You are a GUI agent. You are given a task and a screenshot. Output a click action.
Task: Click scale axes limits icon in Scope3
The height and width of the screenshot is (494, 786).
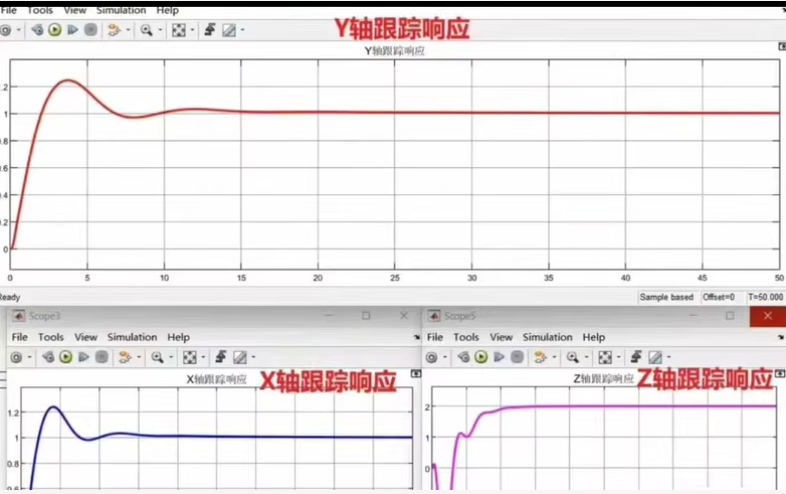(x=189, y=357)
